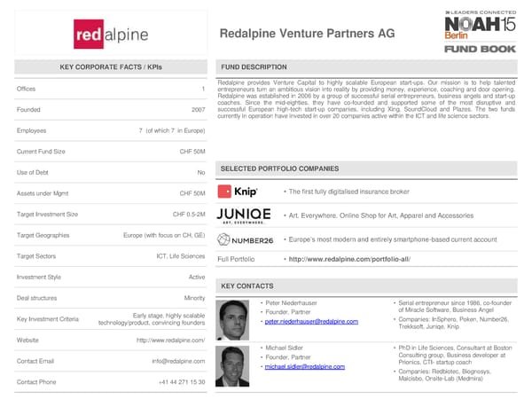The image size is (532, 399).
Task: Click the Fund Description section header
Action: point(254,67)
